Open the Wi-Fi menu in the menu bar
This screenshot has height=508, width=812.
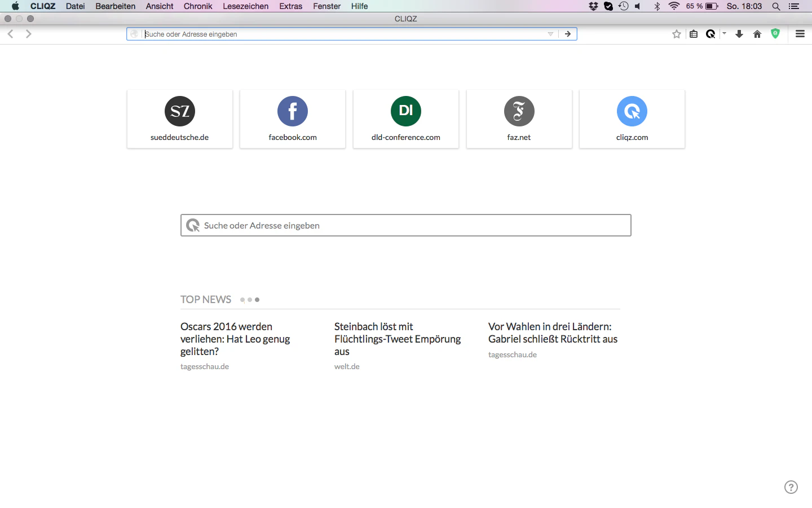pyautogui.click(x=674, y=6)
